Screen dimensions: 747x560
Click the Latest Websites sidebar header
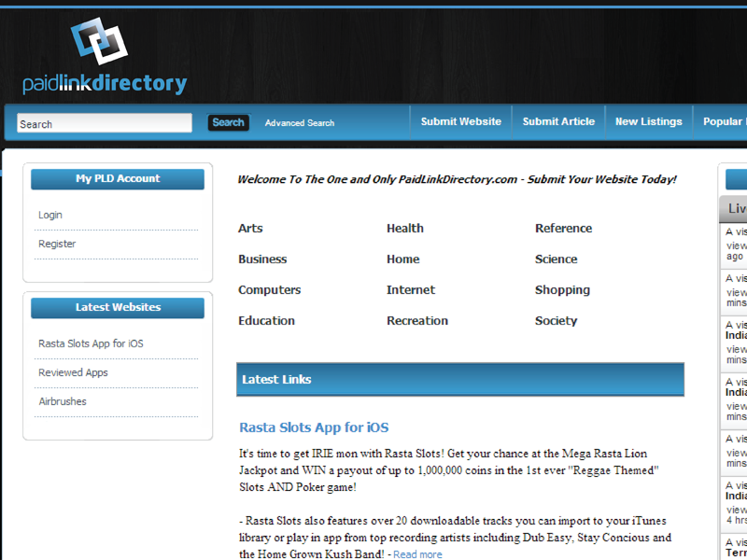pos(118,308)
